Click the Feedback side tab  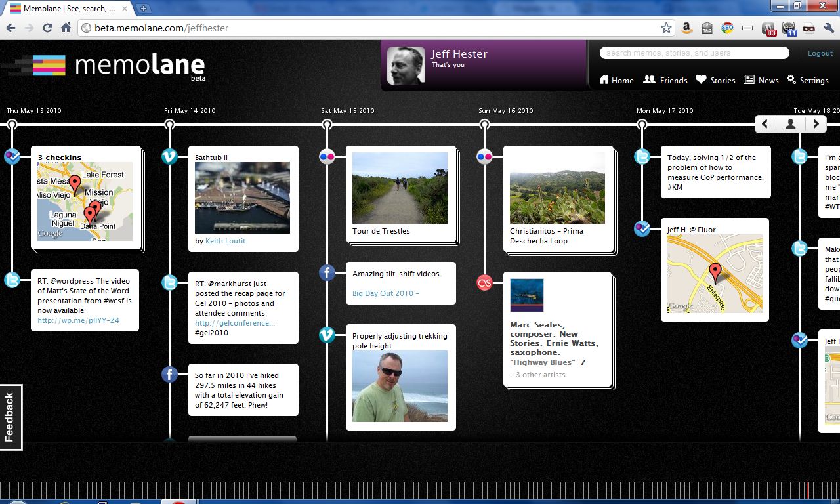(10, 417)
